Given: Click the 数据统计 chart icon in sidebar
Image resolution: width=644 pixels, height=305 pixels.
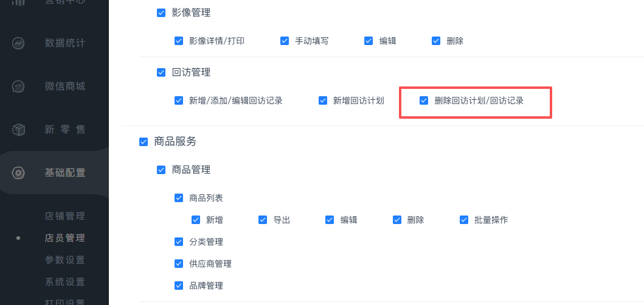Looking at the screenshot, I should click(x=18, y=44).
